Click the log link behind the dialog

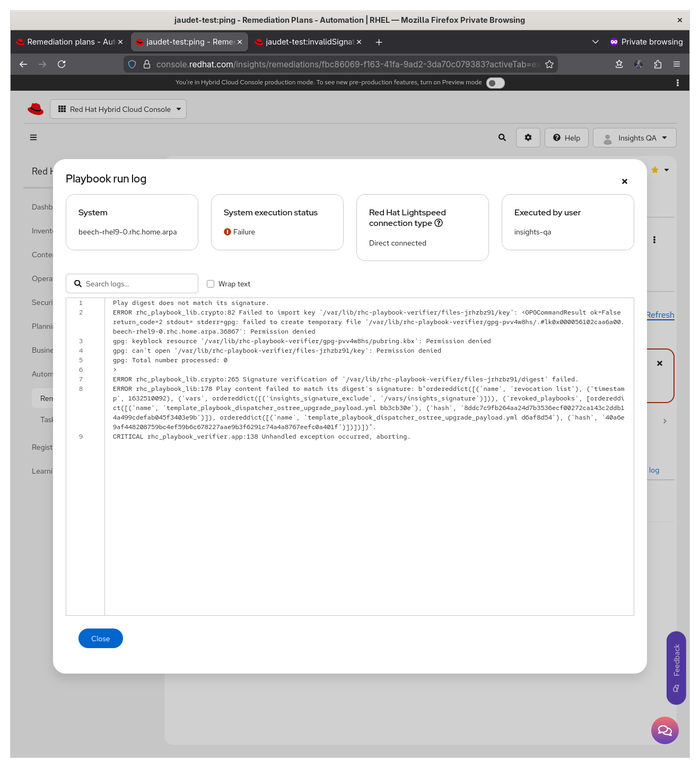point(654,470)
